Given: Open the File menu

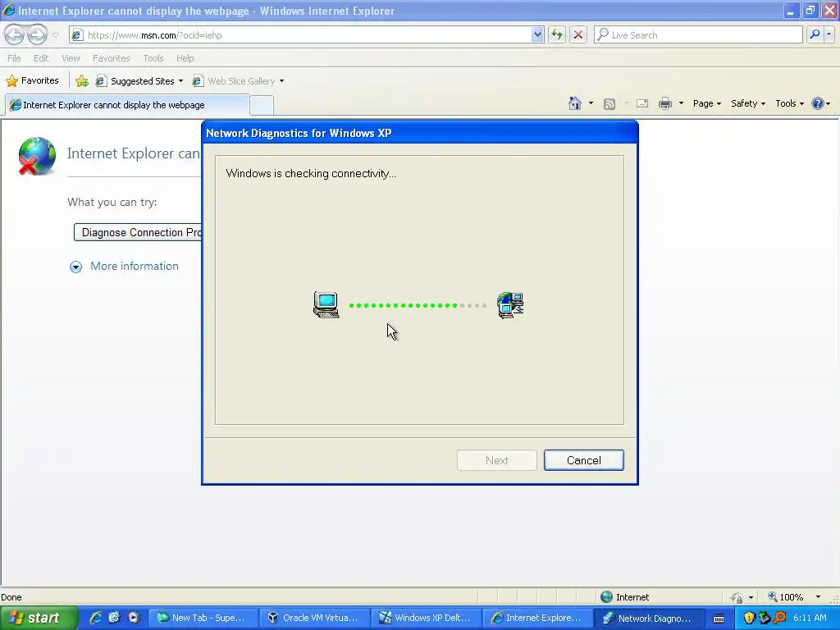Looking at the screenshot, I should pyautogui.click(x=14, y=58).
